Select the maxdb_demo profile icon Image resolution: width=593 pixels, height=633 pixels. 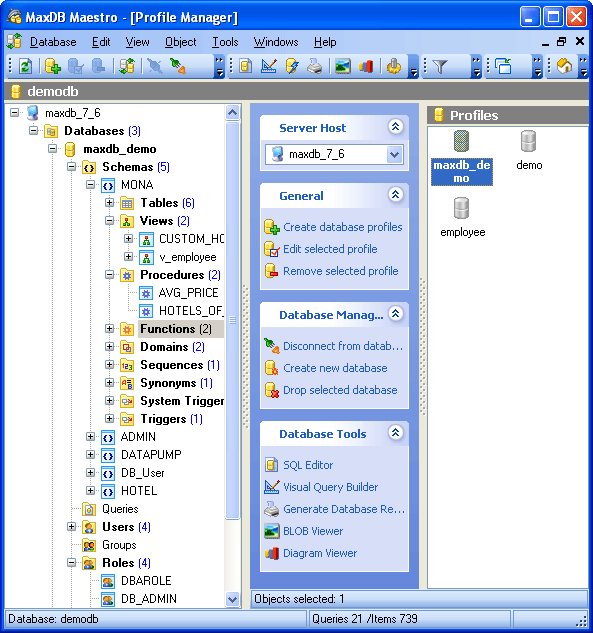coord(461,141)
